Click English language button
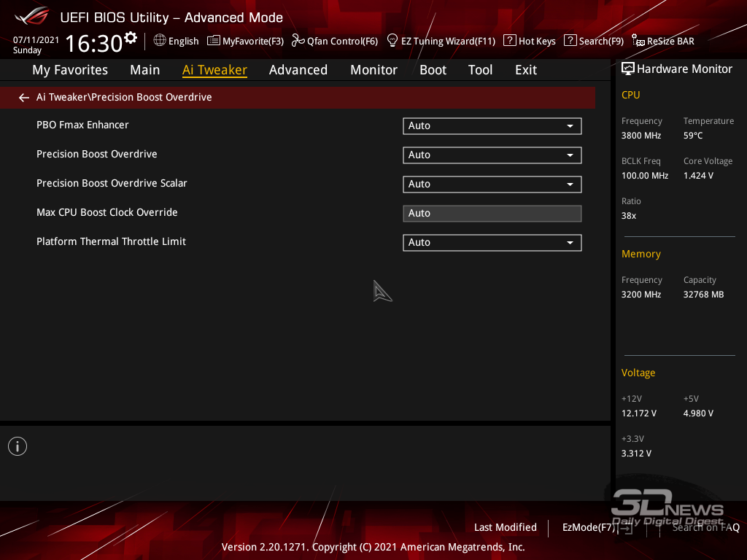This screenshot has width=747, height=560. pos(183,41)
